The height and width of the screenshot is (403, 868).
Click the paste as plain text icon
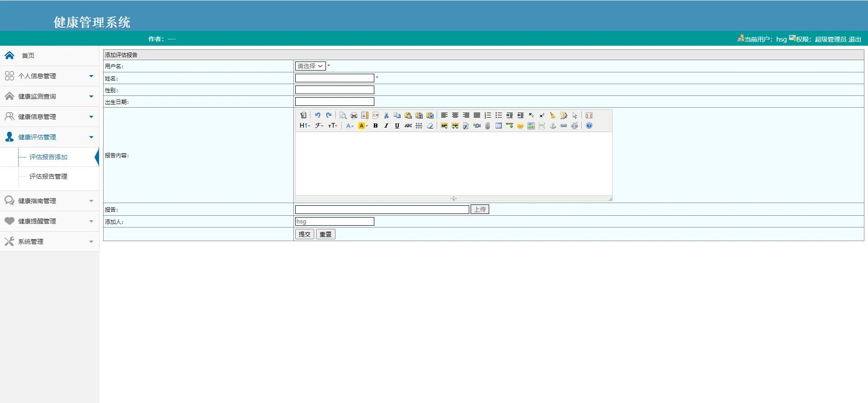pyautogui.click(x=419, y=115)
